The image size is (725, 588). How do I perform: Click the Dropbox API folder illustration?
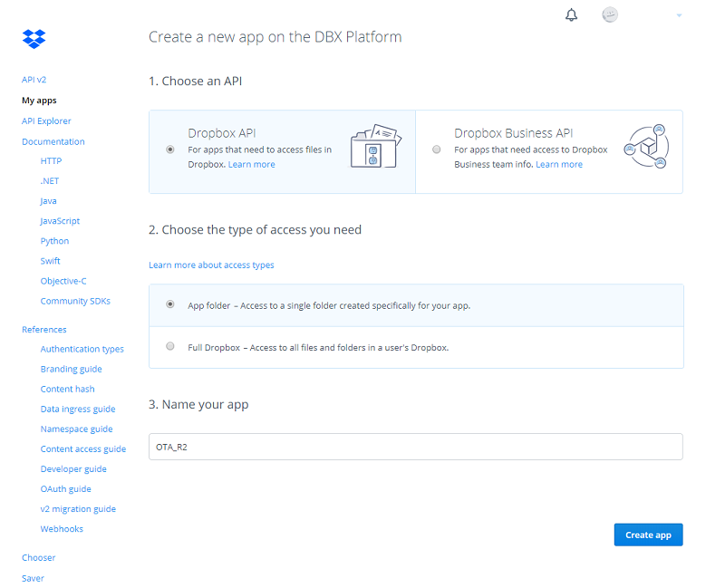click(x=376, y=146)
